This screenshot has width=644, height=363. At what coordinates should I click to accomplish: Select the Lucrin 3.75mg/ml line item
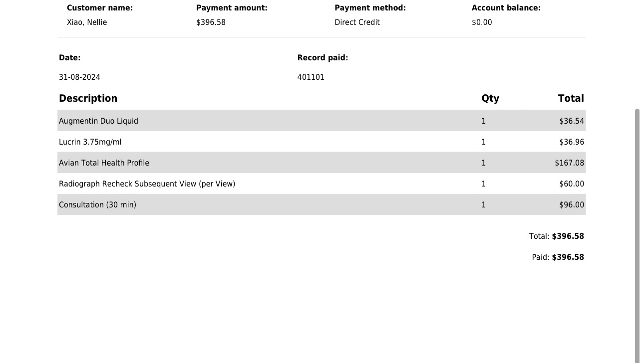coord(322,142)
